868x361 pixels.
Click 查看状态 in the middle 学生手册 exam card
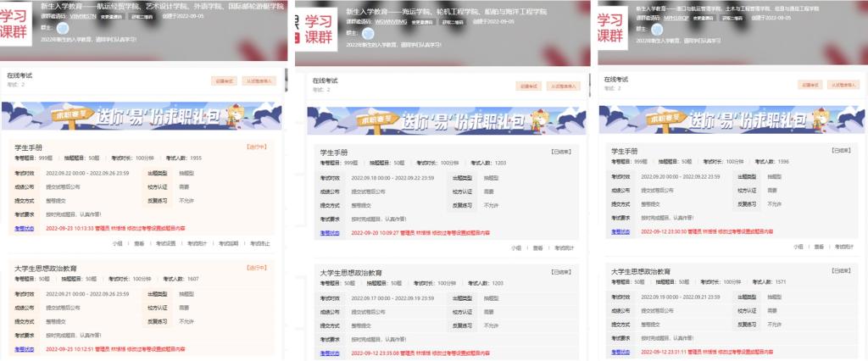coord(331,232)
